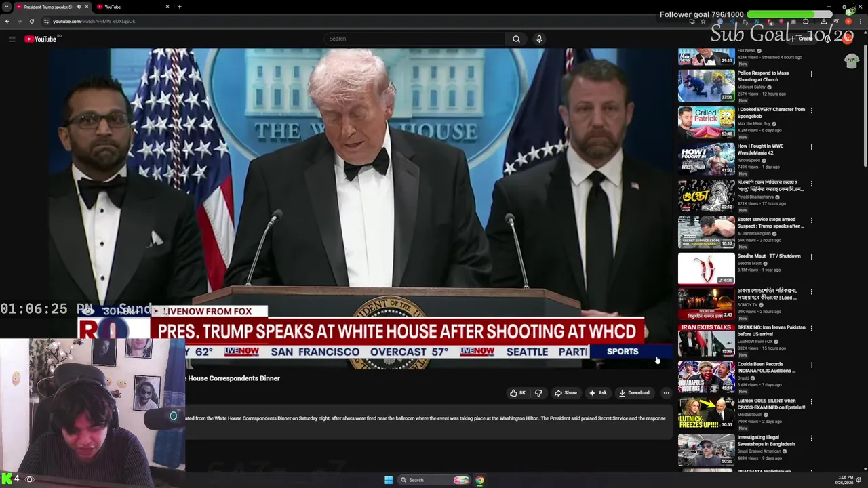The image size is (868, 488).
Task: Open Windows Start button
Action: 389,480
